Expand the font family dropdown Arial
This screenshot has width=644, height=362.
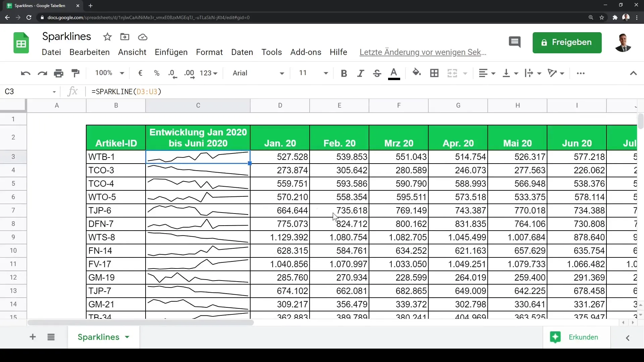[281, 73]
